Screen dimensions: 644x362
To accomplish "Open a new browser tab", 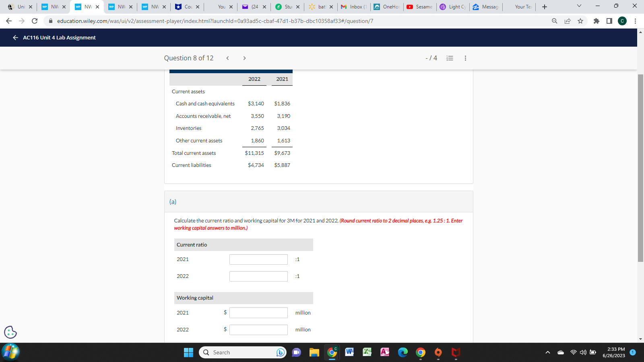I will coord(545,7).
